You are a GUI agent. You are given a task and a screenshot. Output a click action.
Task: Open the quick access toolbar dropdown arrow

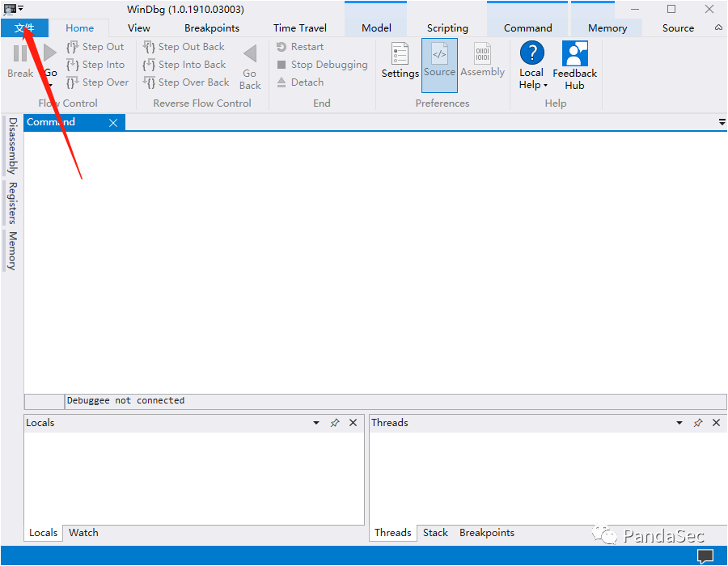pyautogui.click(x=21, y=8)
